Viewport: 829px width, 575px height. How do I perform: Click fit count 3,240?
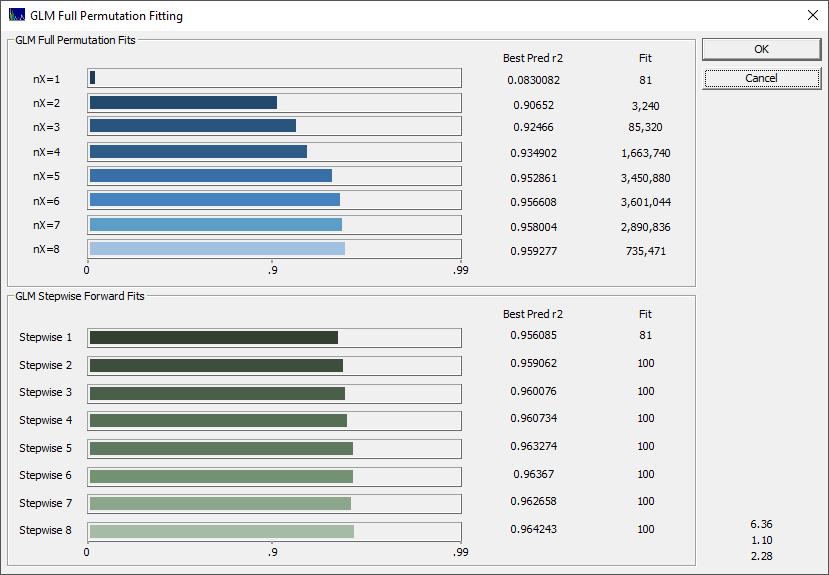tap(646, 106)
